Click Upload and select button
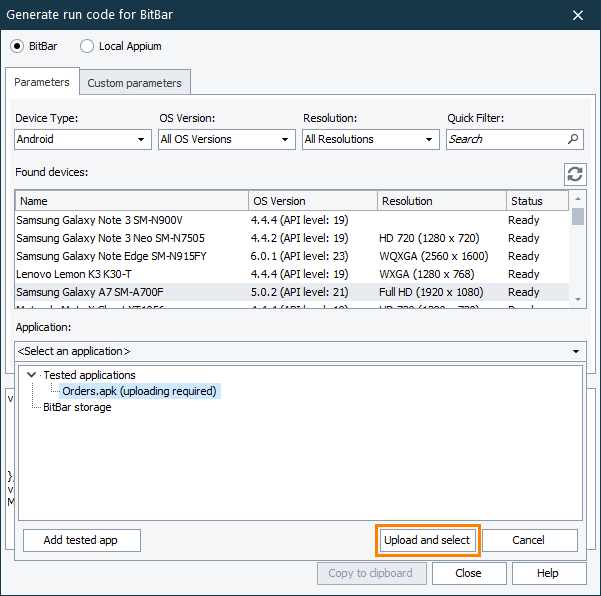 427,540
